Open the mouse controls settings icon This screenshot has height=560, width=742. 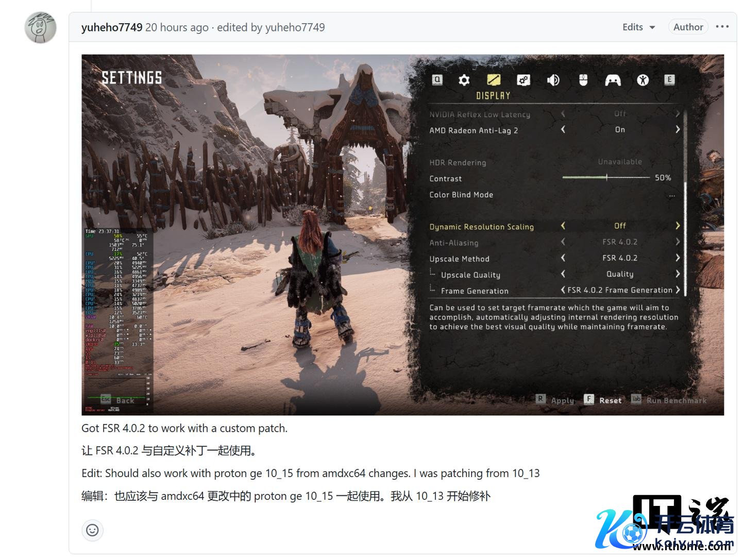(x=583, y=80)
